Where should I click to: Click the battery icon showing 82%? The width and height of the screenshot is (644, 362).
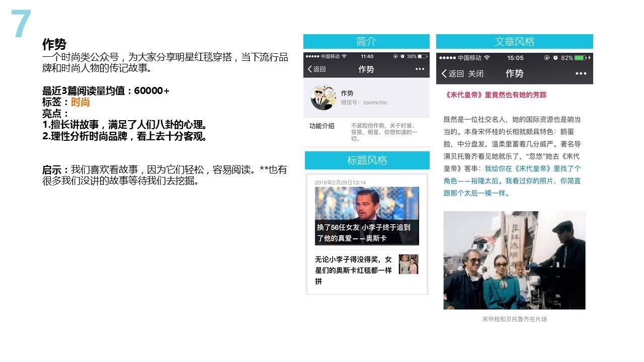[x=582, y=58]
